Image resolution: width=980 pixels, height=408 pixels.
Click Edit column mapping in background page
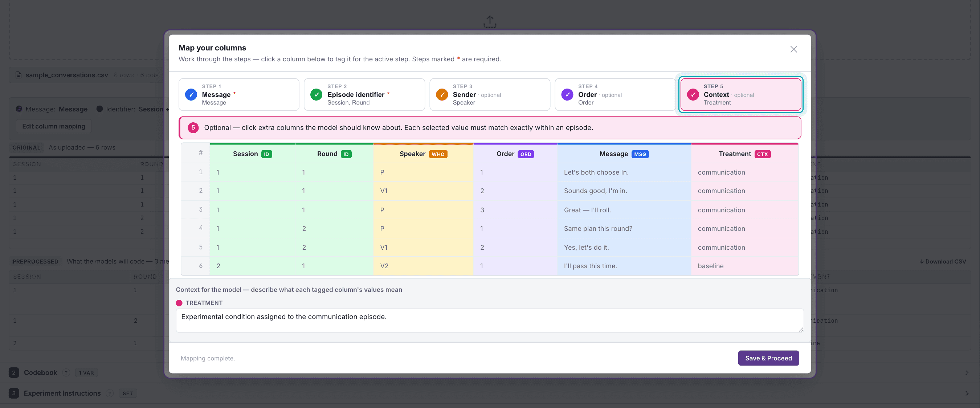tap(54, 126)
